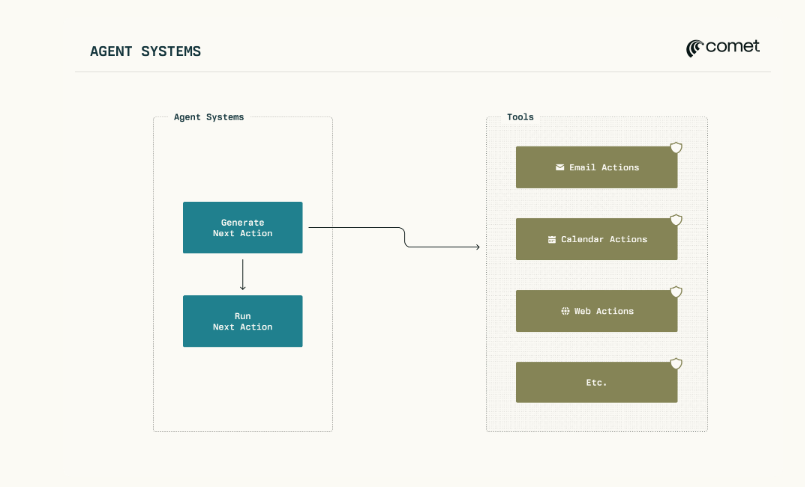Image resolution: width=805 pixels, height=487 pixels.
Task: Select the Generate Next Action block
Action: (x=242, y=227)
